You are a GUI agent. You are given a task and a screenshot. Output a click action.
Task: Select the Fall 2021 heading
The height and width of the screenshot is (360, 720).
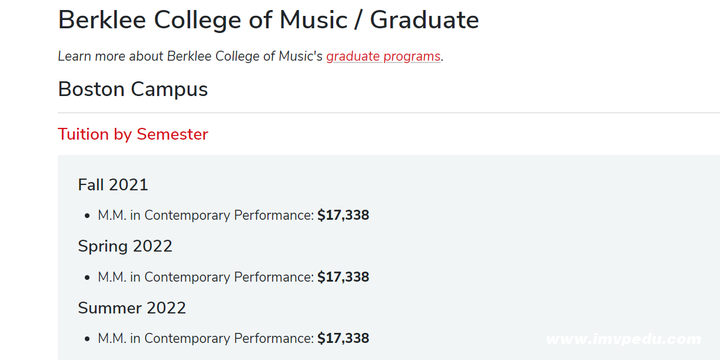click(x=113, y=185)
